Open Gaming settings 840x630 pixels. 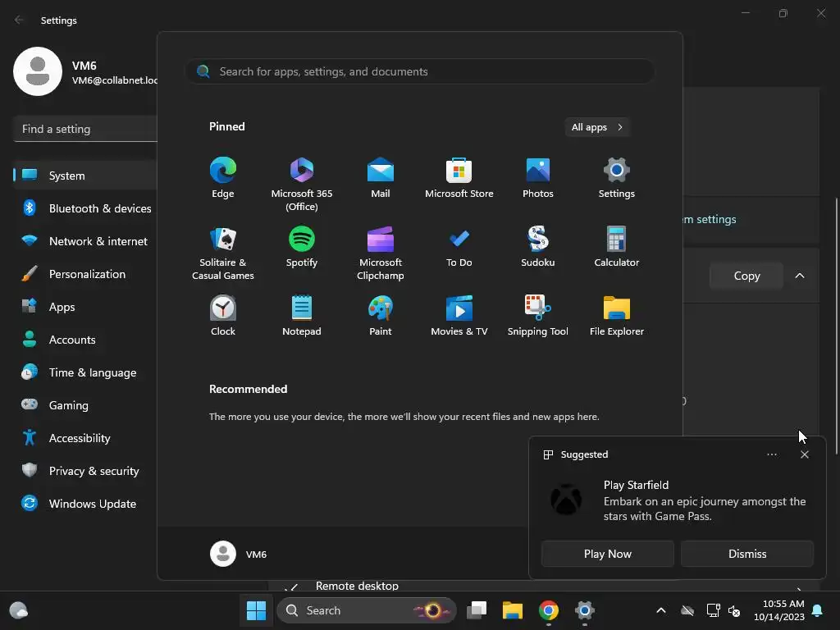[85, 405]
